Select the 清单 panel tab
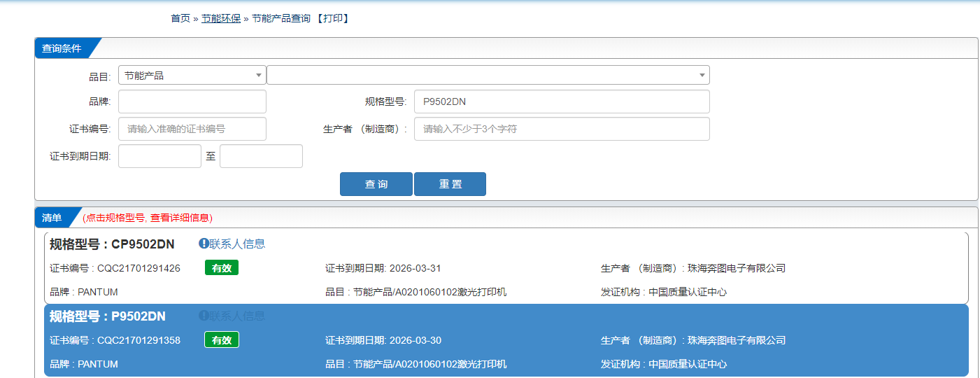Viewport: 980px width, 378px height. (52, 218)
